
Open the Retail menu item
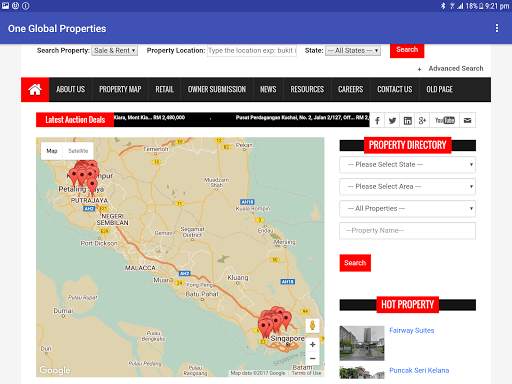coord(164,89)
